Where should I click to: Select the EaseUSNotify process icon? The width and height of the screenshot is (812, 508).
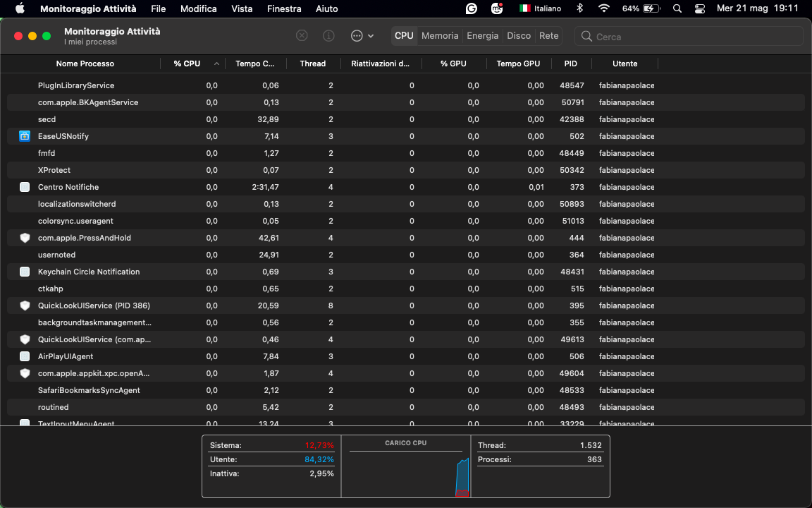click(x=25, y=136)
